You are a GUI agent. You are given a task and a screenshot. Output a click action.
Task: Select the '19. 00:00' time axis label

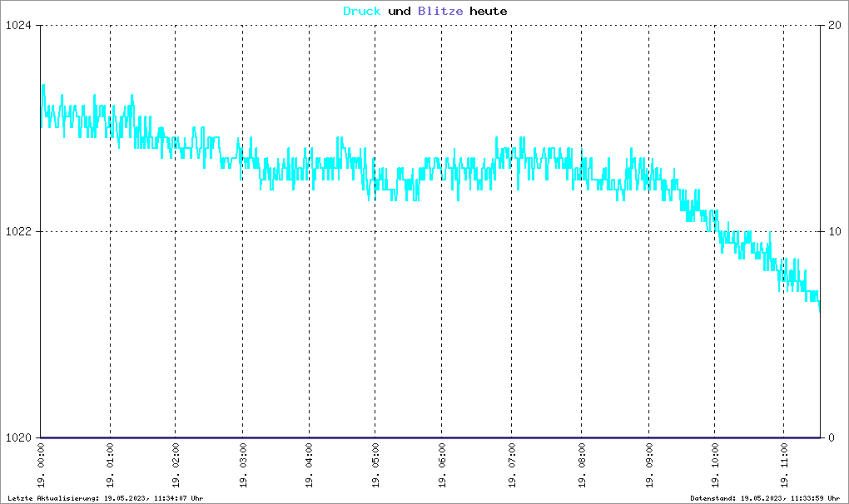(42, 467)
